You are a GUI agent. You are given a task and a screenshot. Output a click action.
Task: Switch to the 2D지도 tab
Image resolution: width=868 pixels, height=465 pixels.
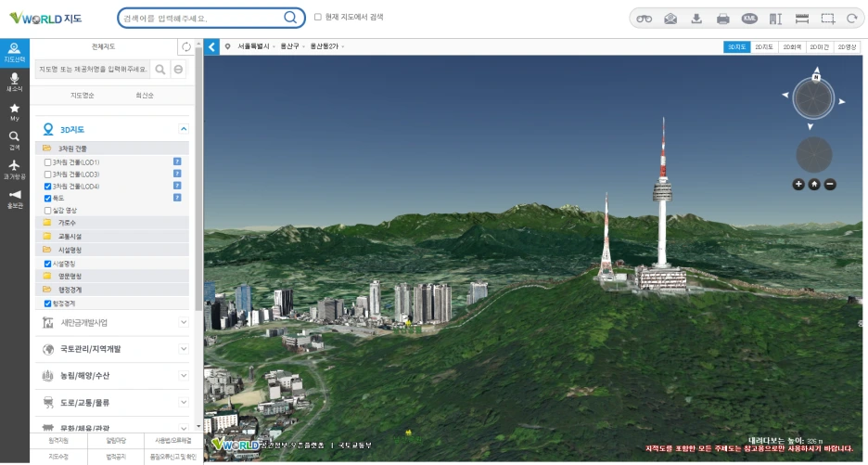pos(764,47)
